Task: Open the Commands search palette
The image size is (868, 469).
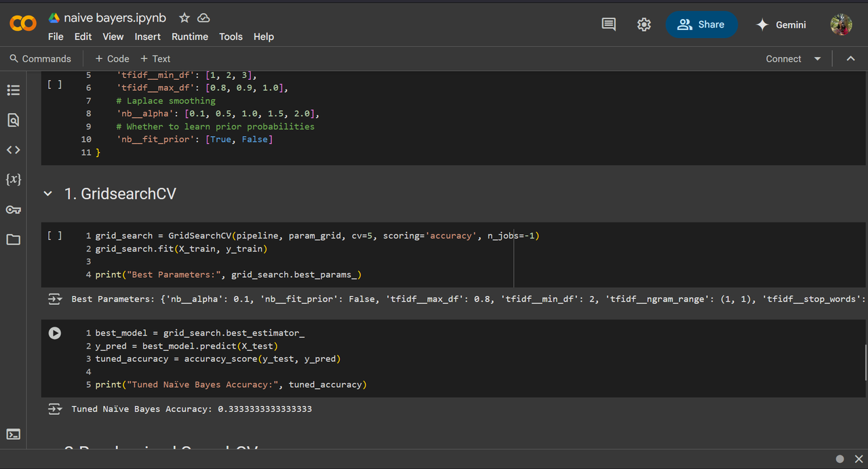Action: tap(41, 59)
